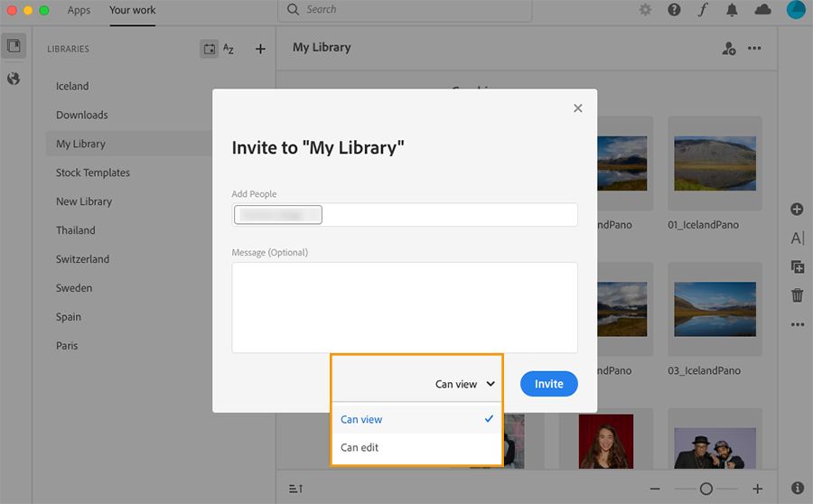Sort libraries alphabetically with the AZ icon
Screen dimensions: 813x504
tap(229, 49)
